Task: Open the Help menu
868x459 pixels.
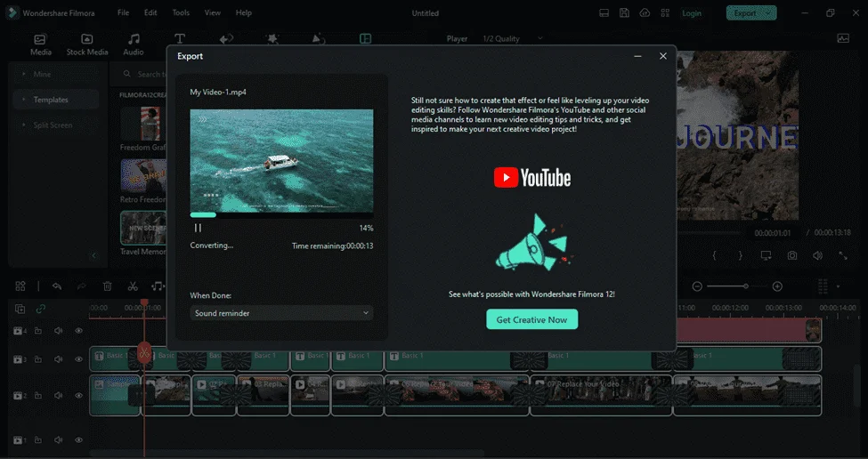Action: click(244, 12)
